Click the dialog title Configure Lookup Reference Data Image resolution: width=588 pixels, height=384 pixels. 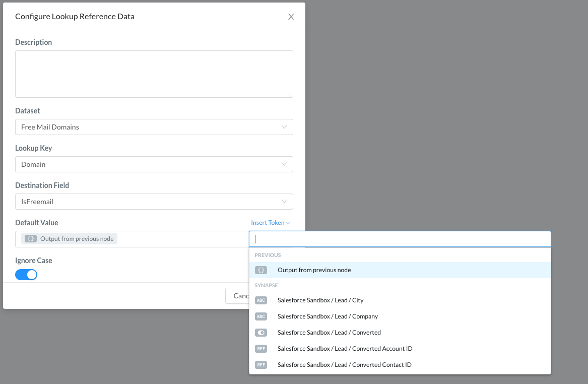pyautogui.click(x=75, y=17)
